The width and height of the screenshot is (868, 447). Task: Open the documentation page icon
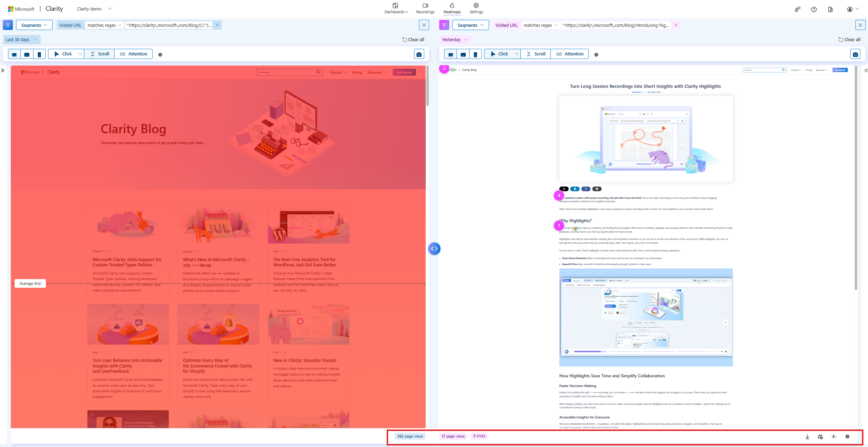click(x=830, y=9)
